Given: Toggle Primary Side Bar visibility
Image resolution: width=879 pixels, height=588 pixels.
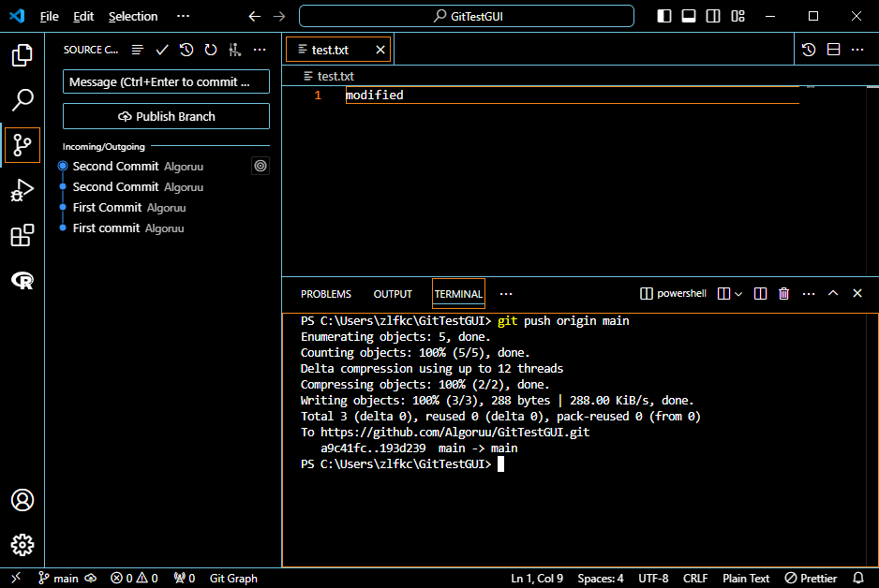Looking at the screenshot, I should tap(664, 16).
